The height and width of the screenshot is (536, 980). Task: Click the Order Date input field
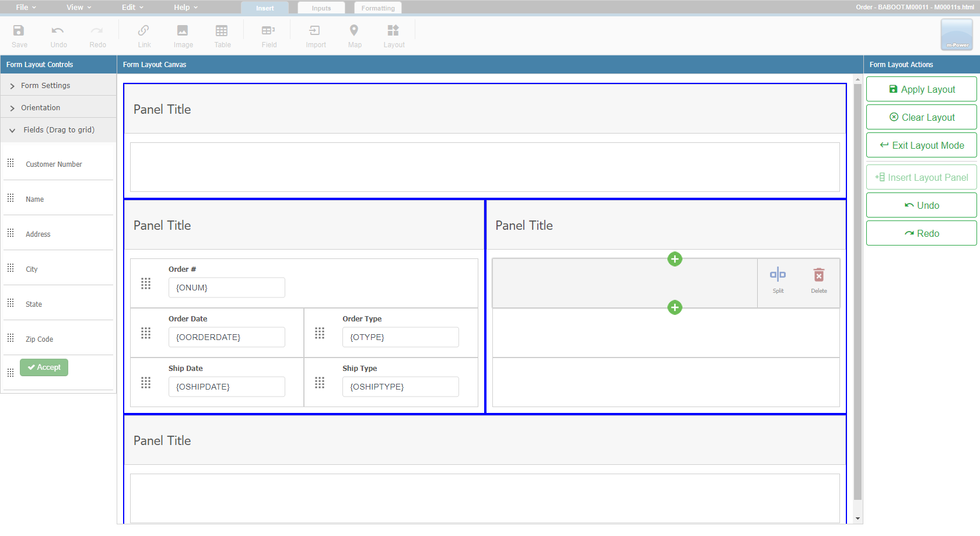tap(226, 337)
